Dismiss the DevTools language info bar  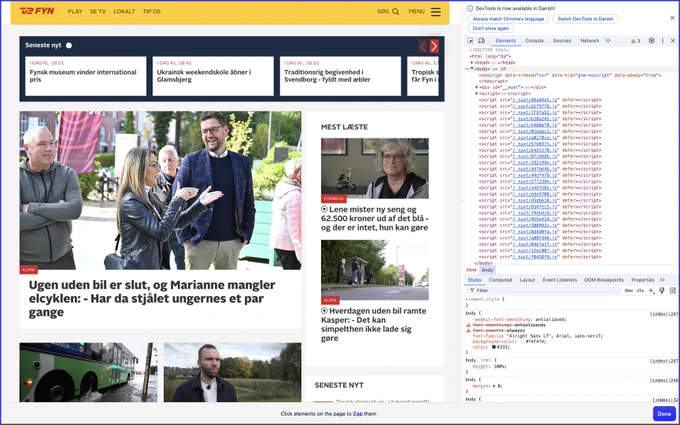pyautogui.click(x=673, y=18)
